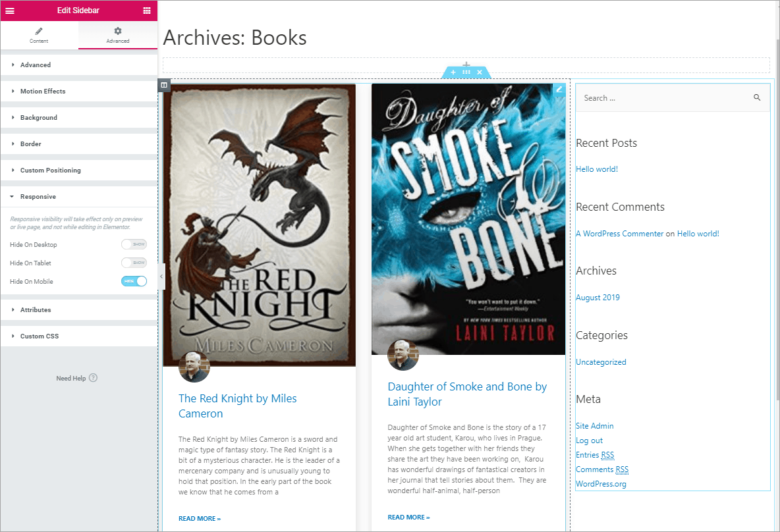Switch to the Advanced tab
Image resolution: width=780 pixels, height=532 pixels.
[118, 35]
